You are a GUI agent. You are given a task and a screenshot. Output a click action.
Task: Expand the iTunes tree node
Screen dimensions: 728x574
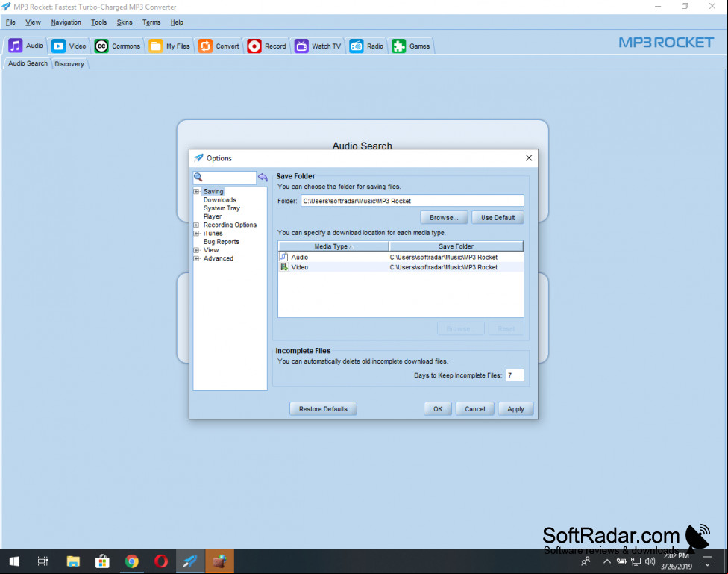(196, 234)
